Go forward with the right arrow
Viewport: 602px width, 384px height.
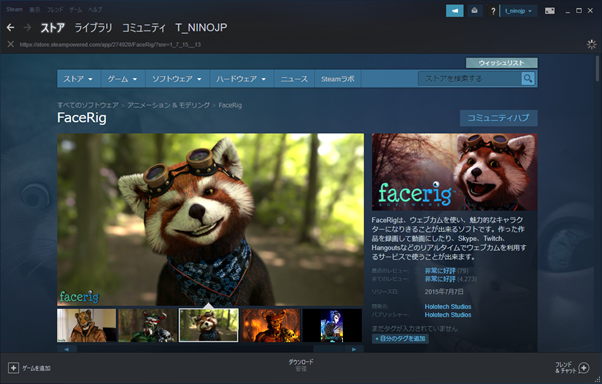click(x=27, y=27)
